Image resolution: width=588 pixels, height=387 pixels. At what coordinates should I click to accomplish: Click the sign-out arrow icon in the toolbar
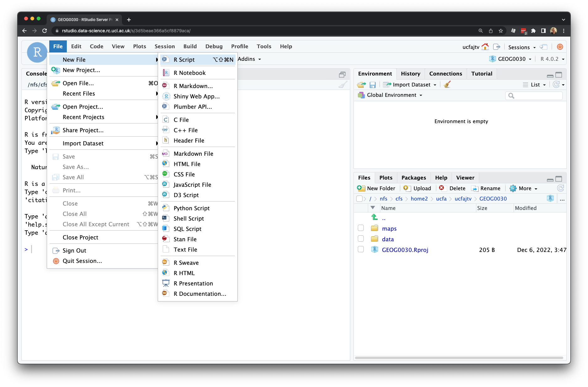(497, 47)
